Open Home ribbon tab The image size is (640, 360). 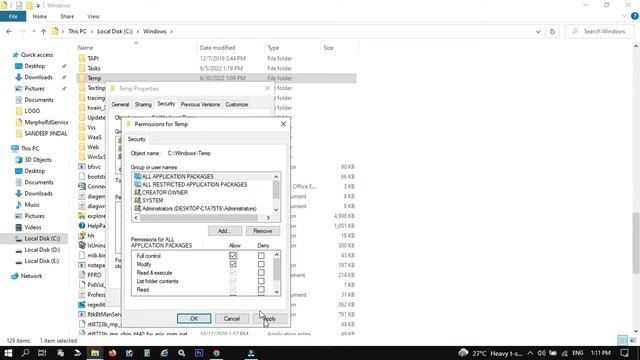pyautogui.click(x=40, y=16)
